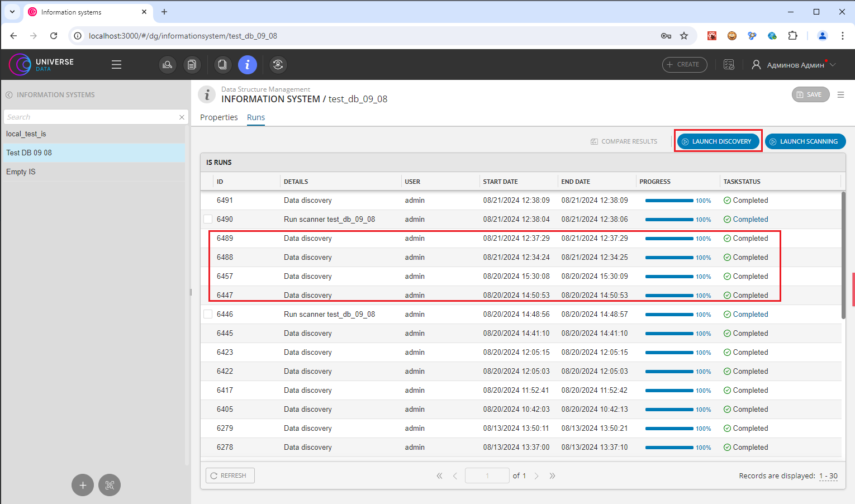
Task: Click the round plus button in sidebar
Action: [83, 485]
